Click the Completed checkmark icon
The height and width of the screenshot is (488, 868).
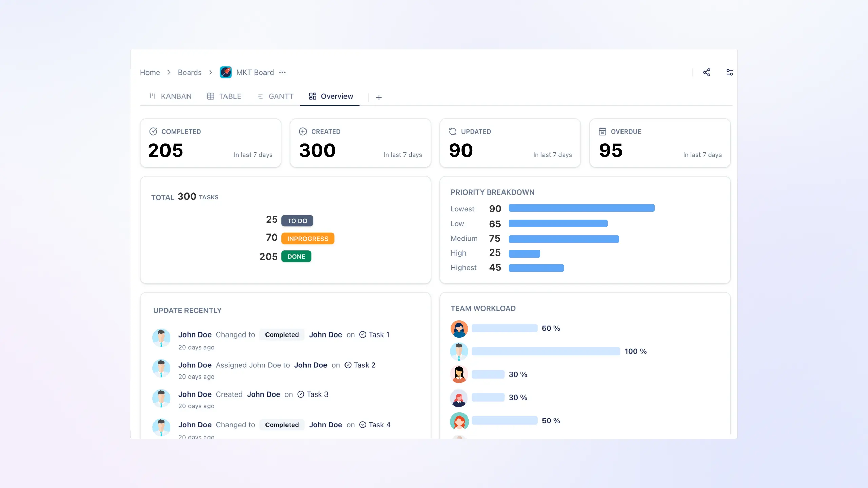(154, 131)
